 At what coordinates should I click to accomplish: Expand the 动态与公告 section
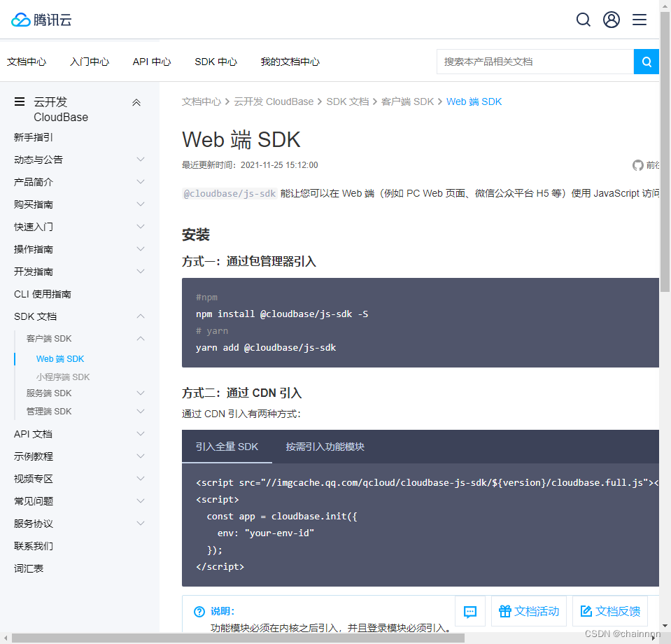click(x=141, y=160)
